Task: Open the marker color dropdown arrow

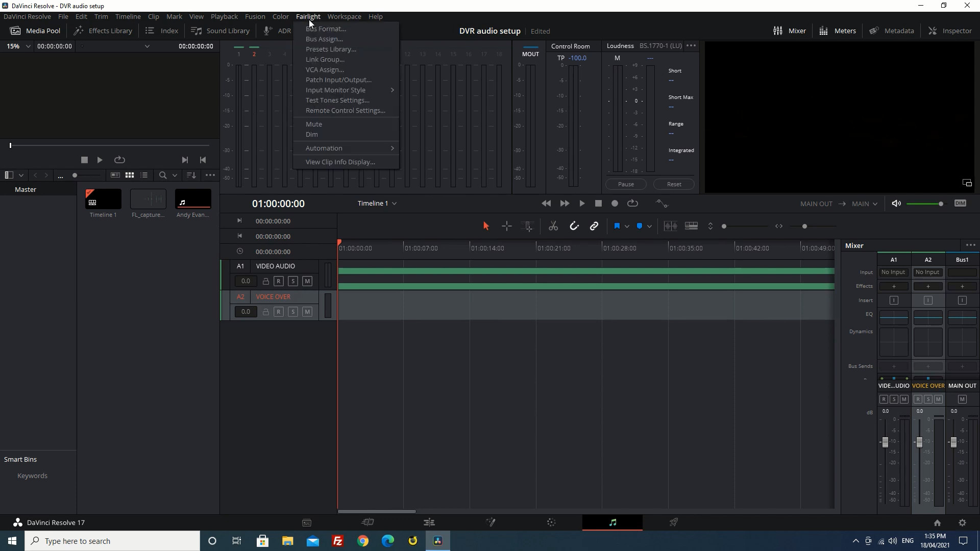Action: point(649,226)
